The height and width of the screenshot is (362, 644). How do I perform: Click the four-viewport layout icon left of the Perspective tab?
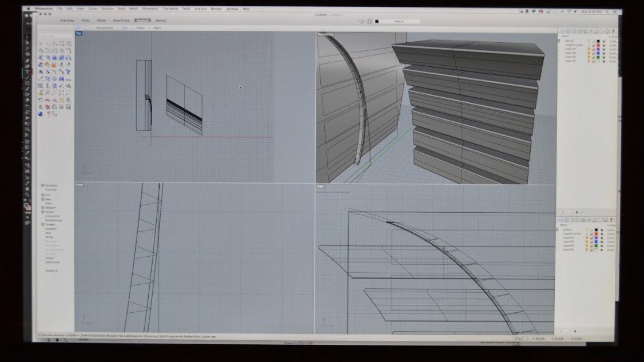click(80, 27)
